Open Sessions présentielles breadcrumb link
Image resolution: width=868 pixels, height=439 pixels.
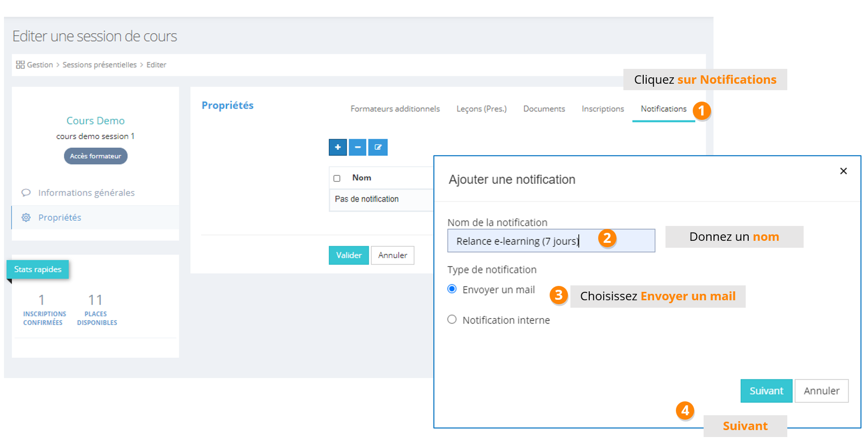(x=100, y=65)
